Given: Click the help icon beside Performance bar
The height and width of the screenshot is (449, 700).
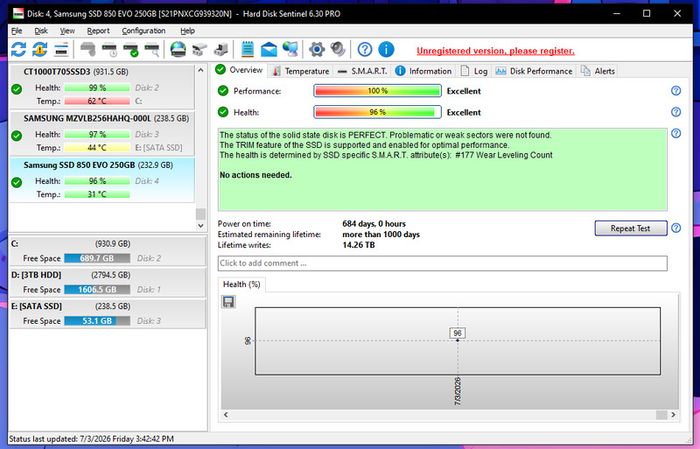Looking at the screenshot, I should [x=676, y=91].
